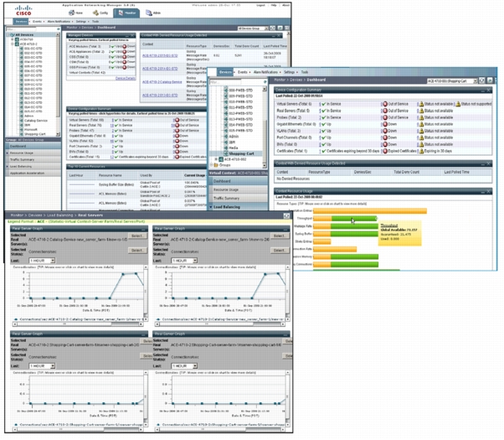Select Devices submenu in the All Devices window
The width and height of the screenshot is (504, 440).
pyautogui.click(x=21, y=22)
